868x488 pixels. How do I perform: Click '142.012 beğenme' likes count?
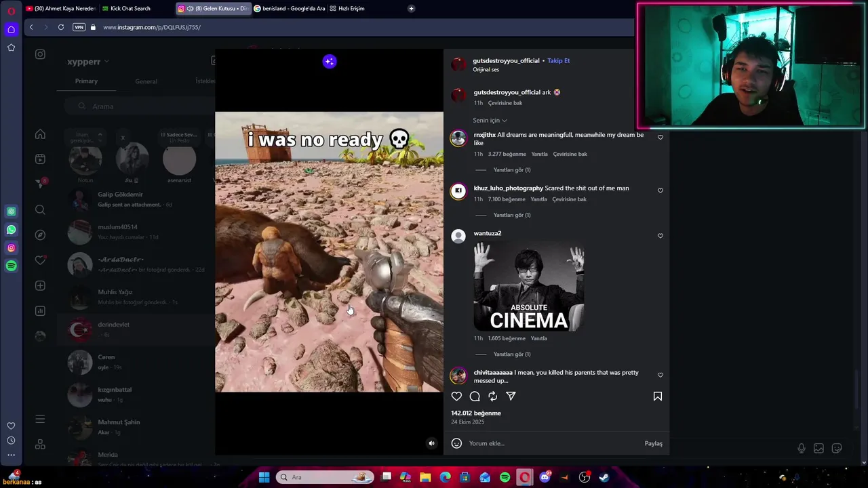click(x=476, y=413)
